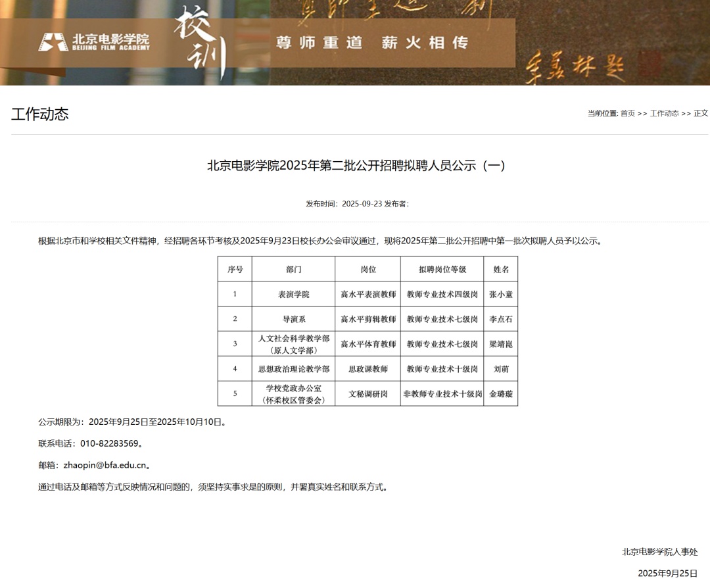Screen dimensions: 710x588
Task: Click the 序号 table column header
Action: click(x=235, y=269)
